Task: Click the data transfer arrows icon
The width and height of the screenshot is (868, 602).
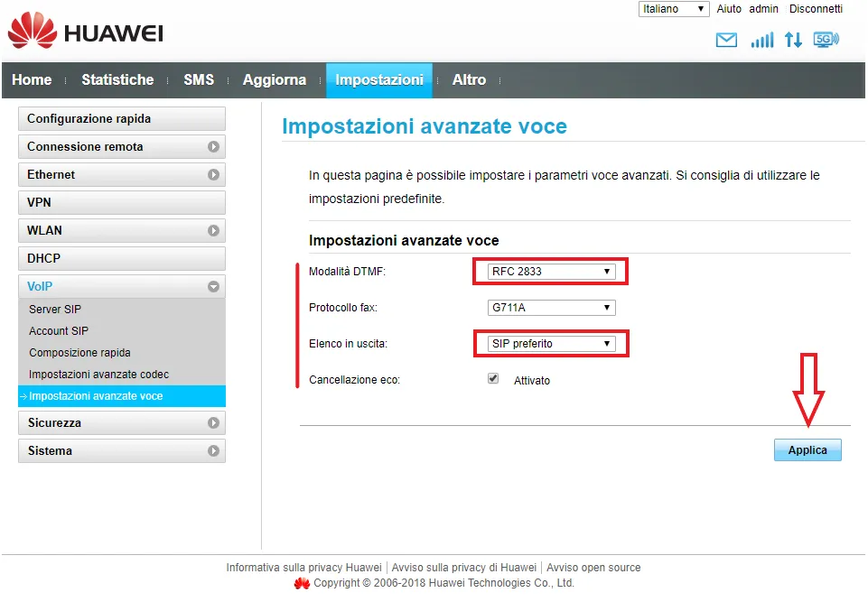Action: coord(793,41)
